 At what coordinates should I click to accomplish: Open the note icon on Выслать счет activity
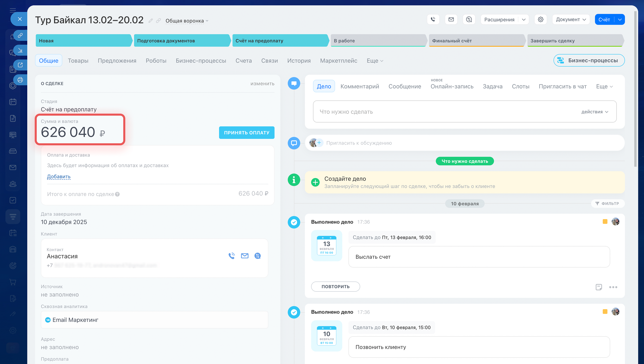599,287
